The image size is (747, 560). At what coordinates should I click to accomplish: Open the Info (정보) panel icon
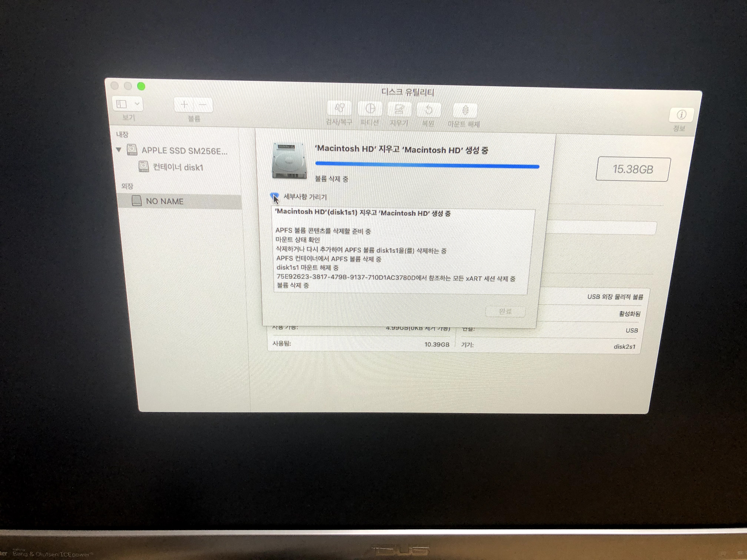point(681,115)
